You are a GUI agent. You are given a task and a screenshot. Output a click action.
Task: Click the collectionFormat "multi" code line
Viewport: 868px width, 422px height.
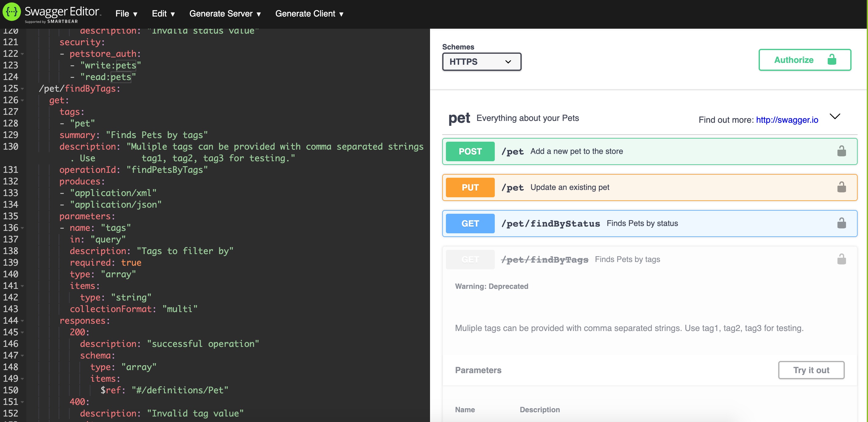coord(133,309)
